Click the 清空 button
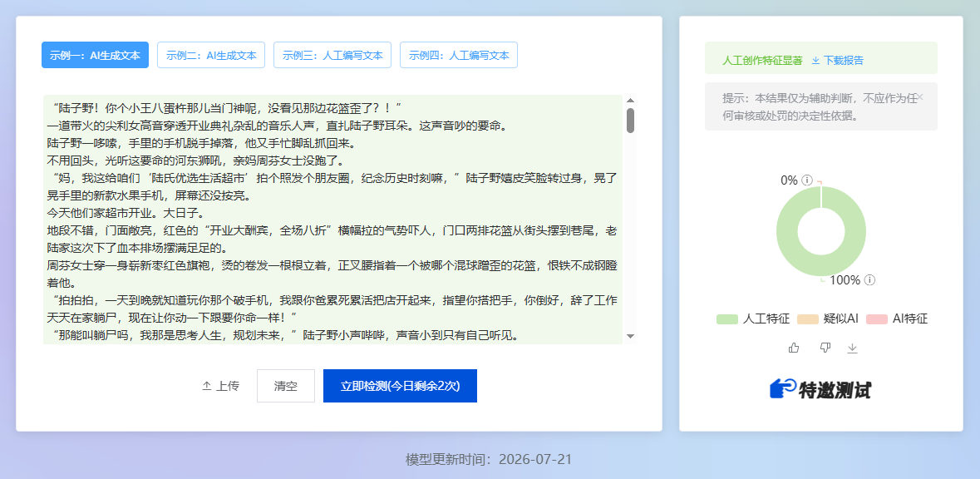980x479 pixels. click(286, 386)
